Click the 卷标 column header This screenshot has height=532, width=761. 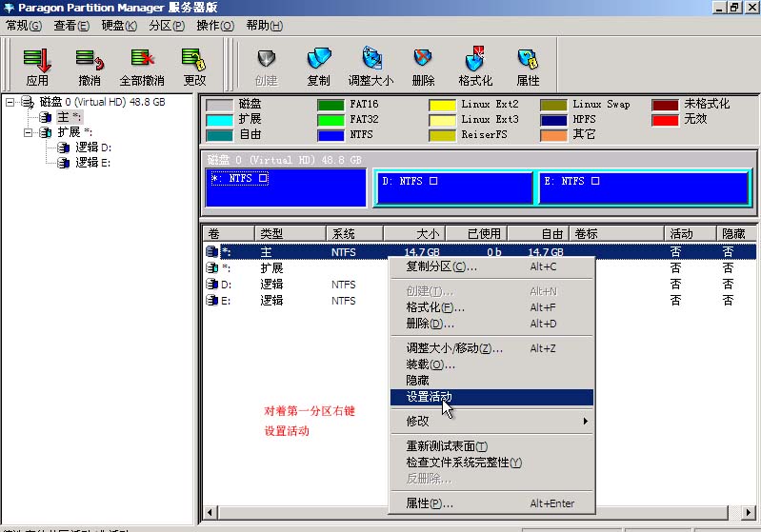[616, 234]
